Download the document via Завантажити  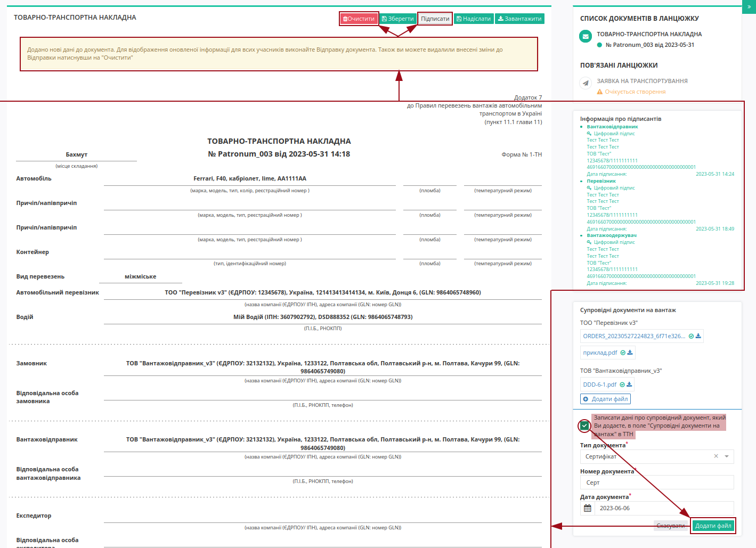519,19
